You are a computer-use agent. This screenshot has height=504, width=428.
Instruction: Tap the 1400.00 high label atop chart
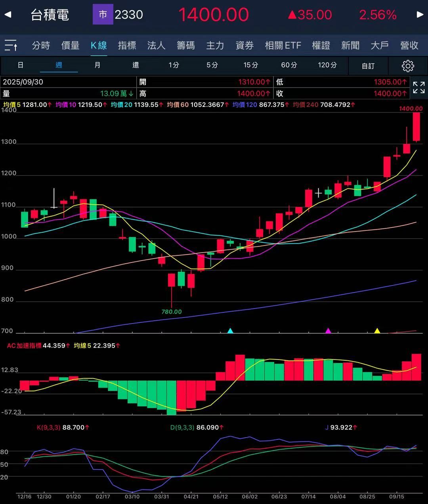411,108
